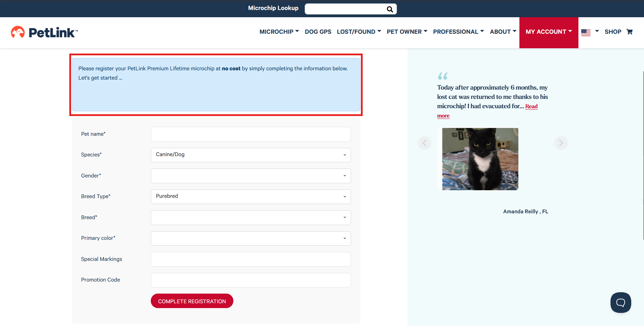Click the Special Markings input field
Viewport: 644px width, 326px height.
(251, 259)
